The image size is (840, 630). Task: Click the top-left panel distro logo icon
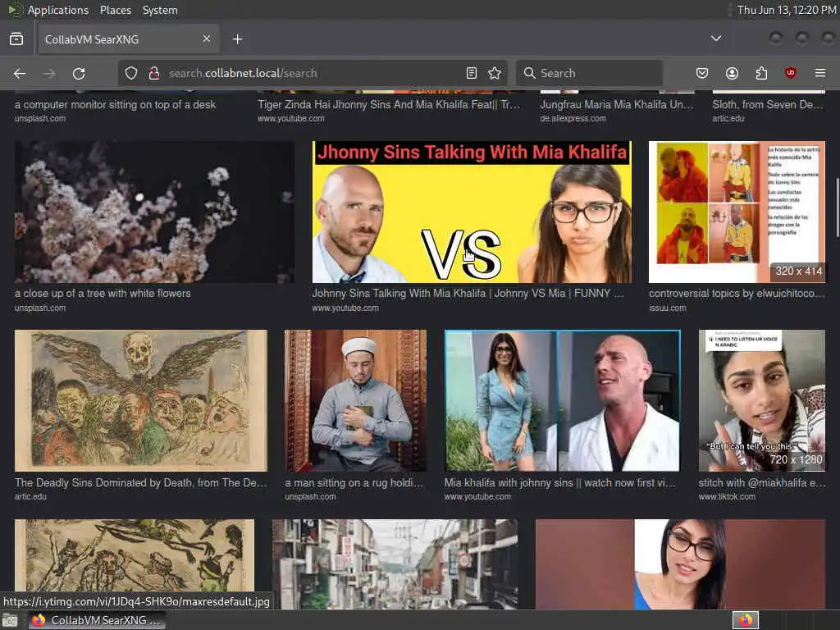[14, 10]
